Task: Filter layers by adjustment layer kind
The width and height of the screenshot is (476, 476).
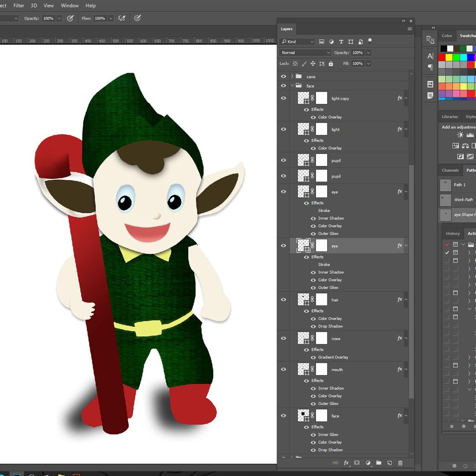Action: click(x=331, y=41)
